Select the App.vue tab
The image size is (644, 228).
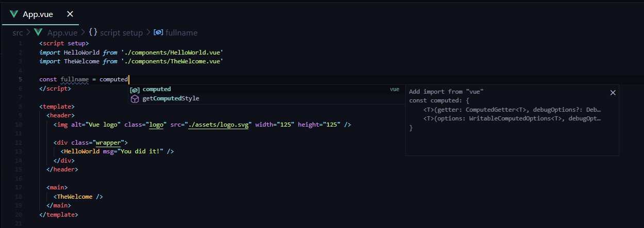pyautogui.click(x=38, y=14)
